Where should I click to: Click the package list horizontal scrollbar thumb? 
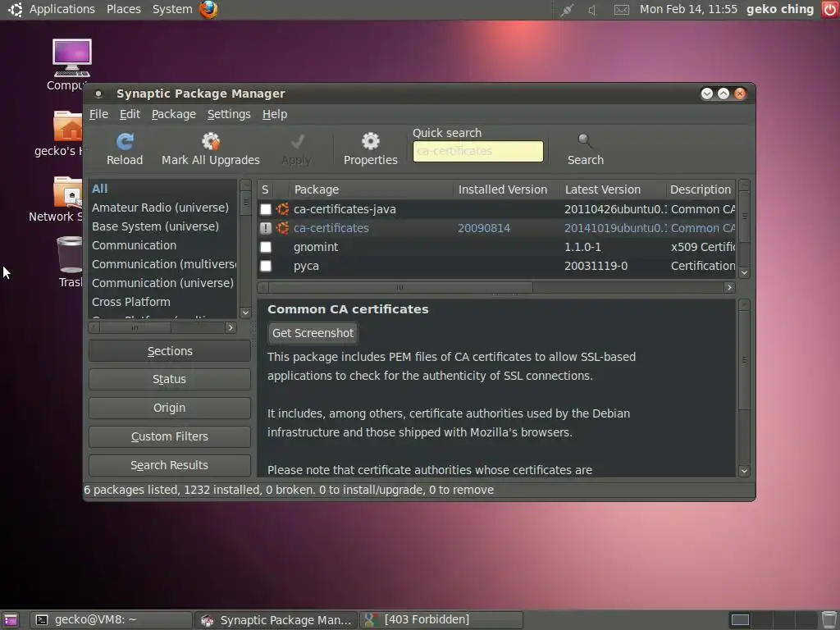click(399, 288)
